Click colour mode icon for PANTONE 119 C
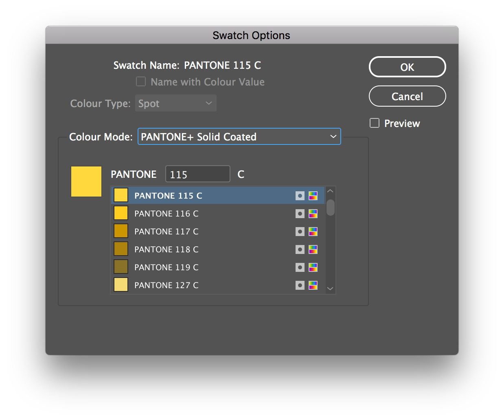 pos(313,267)
